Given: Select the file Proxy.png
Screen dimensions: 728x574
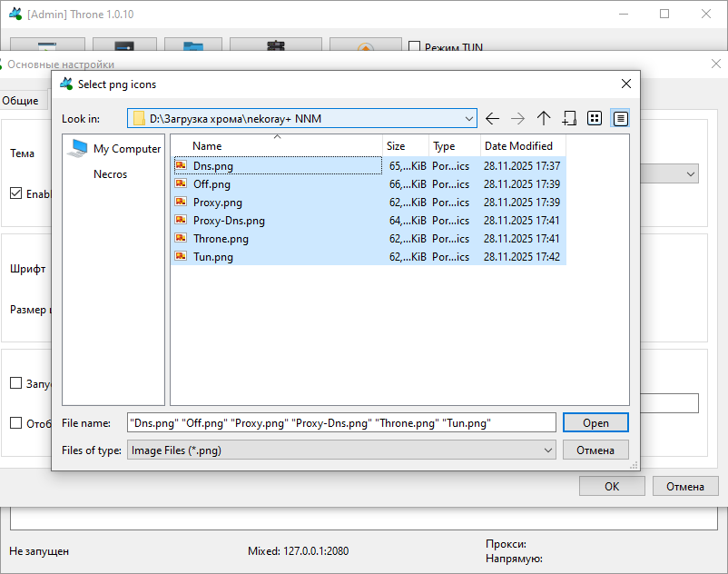Looking at the screenshot, I should [x=218, y=202].
